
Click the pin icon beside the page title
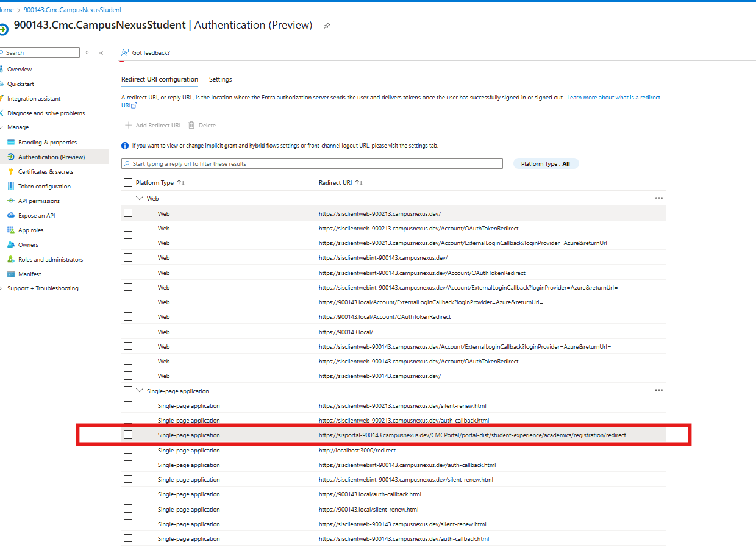327,26
